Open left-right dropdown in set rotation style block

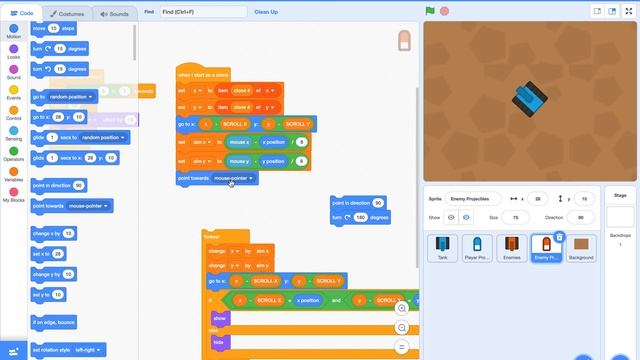(88, 350)
